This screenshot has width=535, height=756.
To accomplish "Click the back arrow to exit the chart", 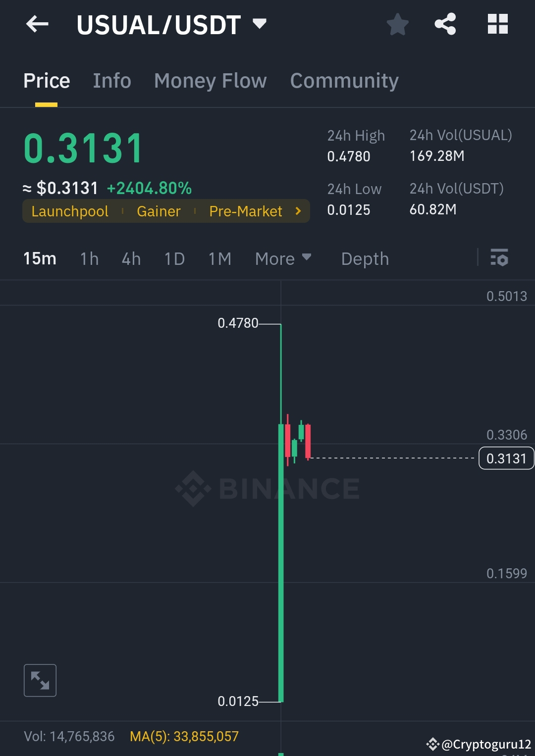I will coord(37,24).
